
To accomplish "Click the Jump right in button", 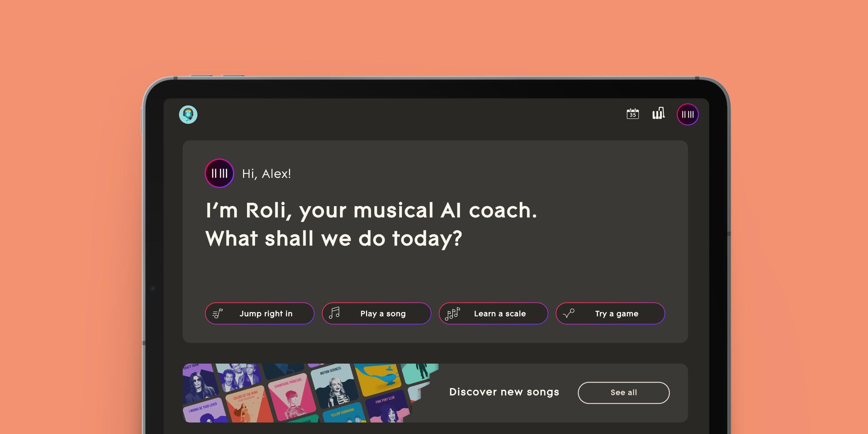I will [267, 314].
